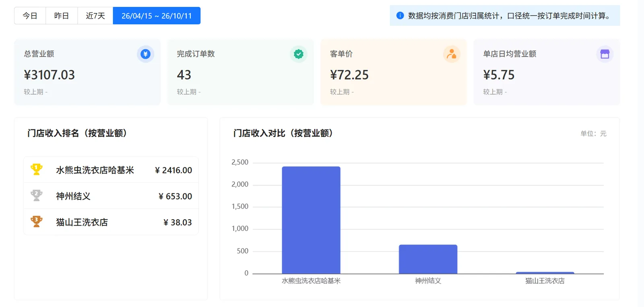Viewport: 644px width, 307px height.
Task: Select the 今日 date filter
Action: click(x=30, y=16)
